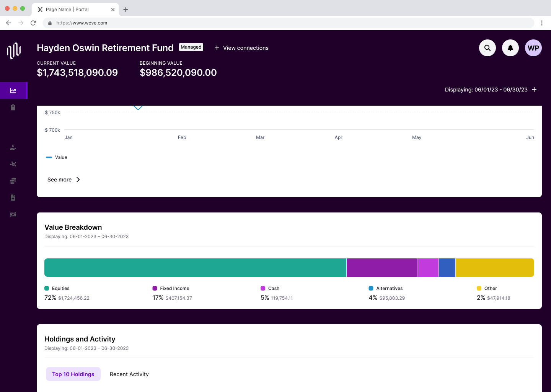This screenshot has width=551, height=392.
Task: Reload the page with the browser refresh button
Action: 33,23
